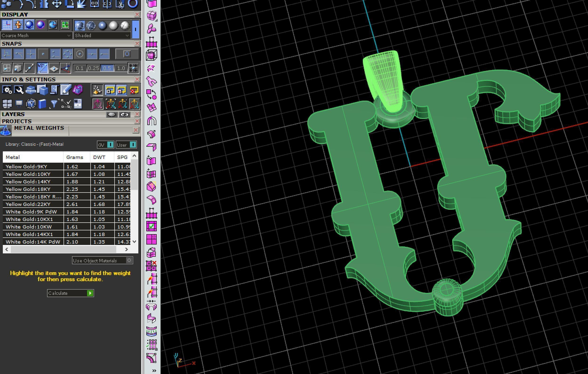The width and height of the screenshot is (588, 374).
Task: Set grid snap to 1.0
Action: click(121, 68)
